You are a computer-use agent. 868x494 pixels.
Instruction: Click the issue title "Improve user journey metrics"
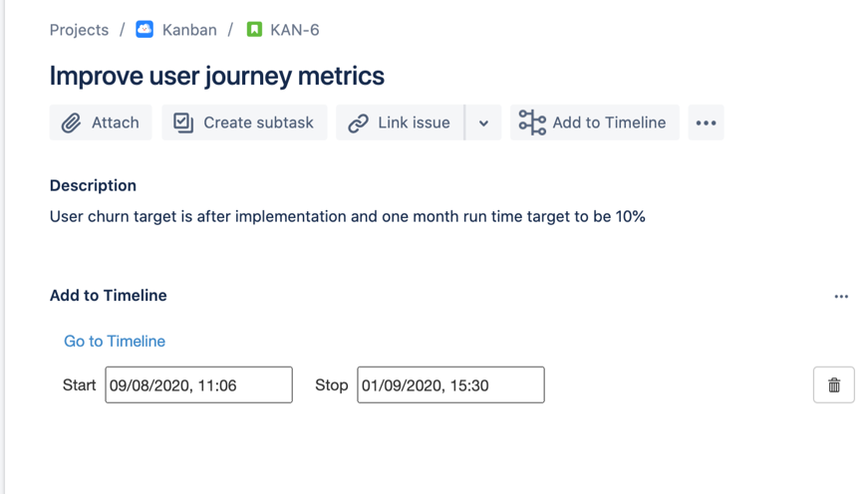coord(216,76)
